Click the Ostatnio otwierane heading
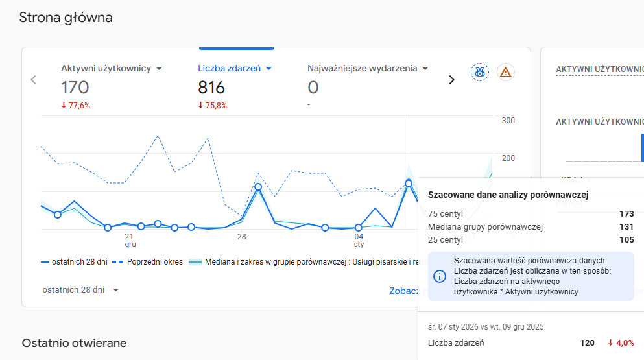 (74, 343)
